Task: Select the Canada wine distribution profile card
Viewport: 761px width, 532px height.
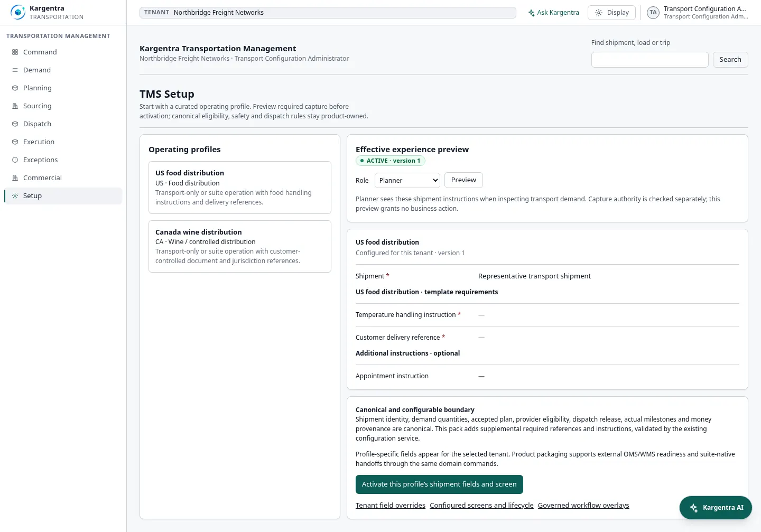Action: click(240, 246)
